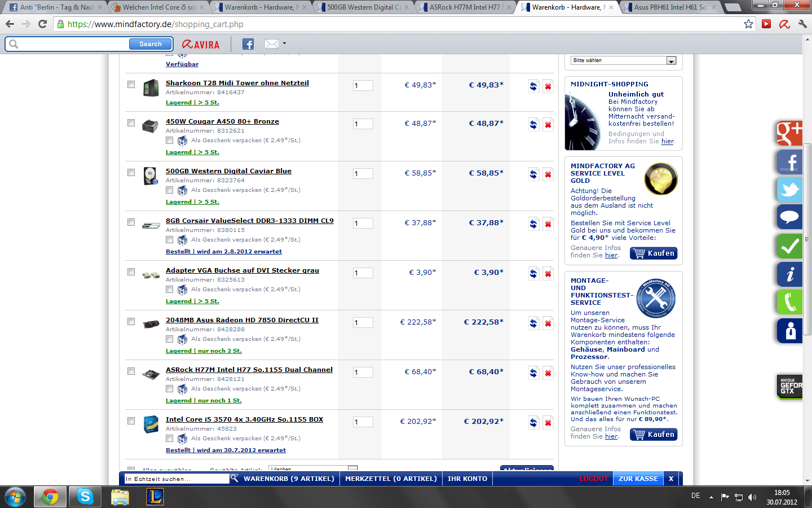Viewport: 812px width, 508px height.
Task: Tick gift wrap checkbox for Intel Core i5
Action: tap(169, 439)
